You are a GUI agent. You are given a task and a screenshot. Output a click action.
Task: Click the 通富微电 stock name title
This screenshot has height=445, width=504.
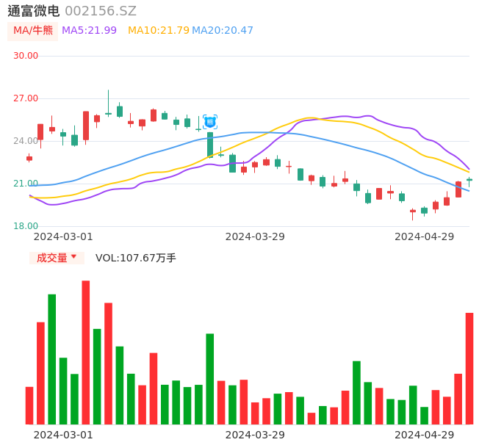pyautogui.click(x=33, y=11)
